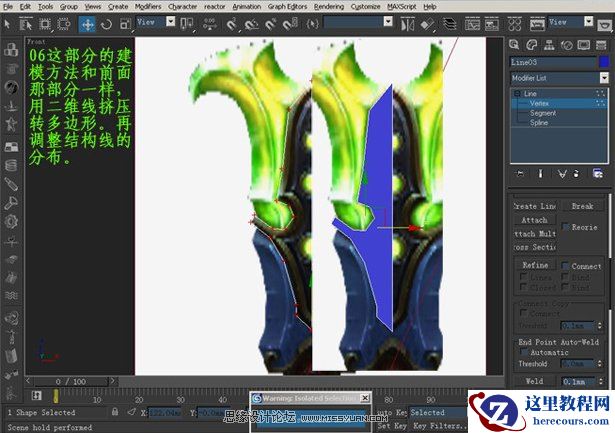Click Make Unique icon in stack tools
Screen dimensions: 615x433
point(562,173)
